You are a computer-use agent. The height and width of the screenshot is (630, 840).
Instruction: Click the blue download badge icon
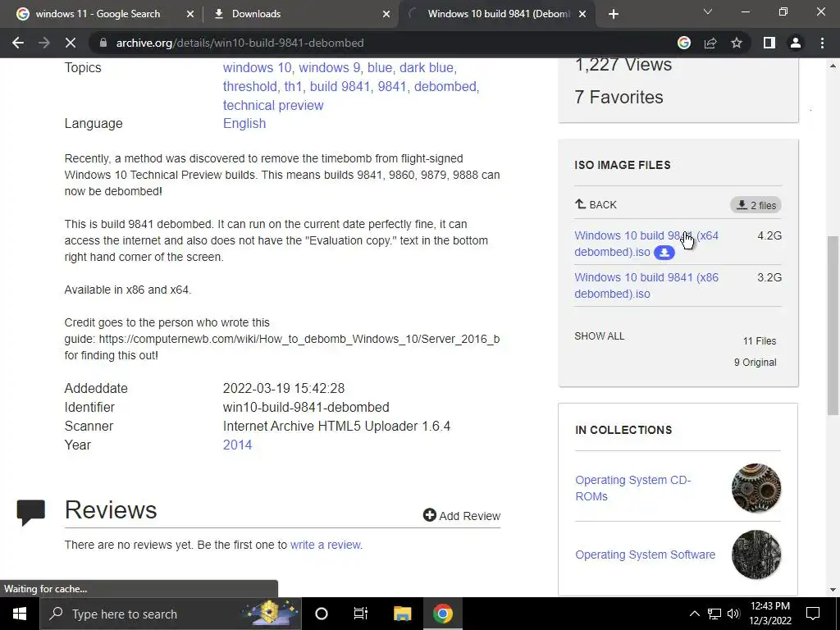coord(664,253)
